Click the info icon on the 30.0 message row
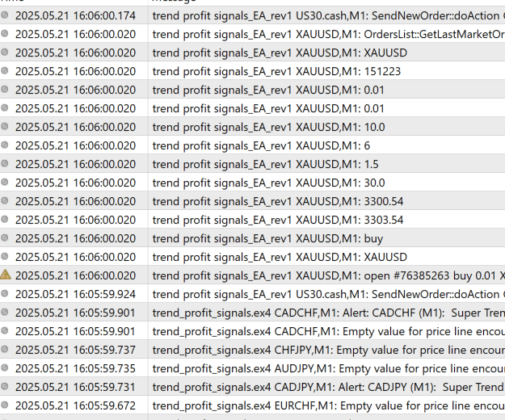 pyautogui.click(x=5, y=182)
